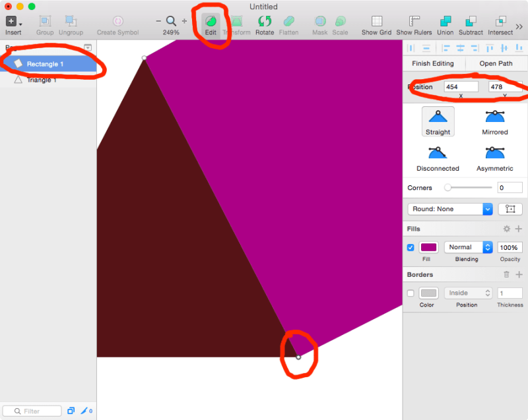
Task: Apply the Intersect operation
Action: pyautogui.click(x=500, y=20)
